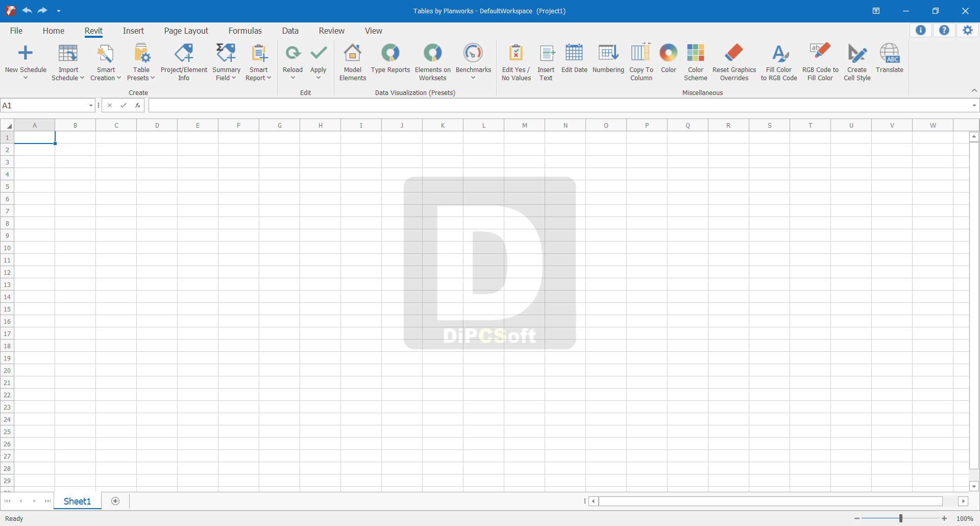The width and height of the screenshot is (980, 526).
Task: Switch to the Formulas tab
Action: pyautogui.click(x=245, y=31)
